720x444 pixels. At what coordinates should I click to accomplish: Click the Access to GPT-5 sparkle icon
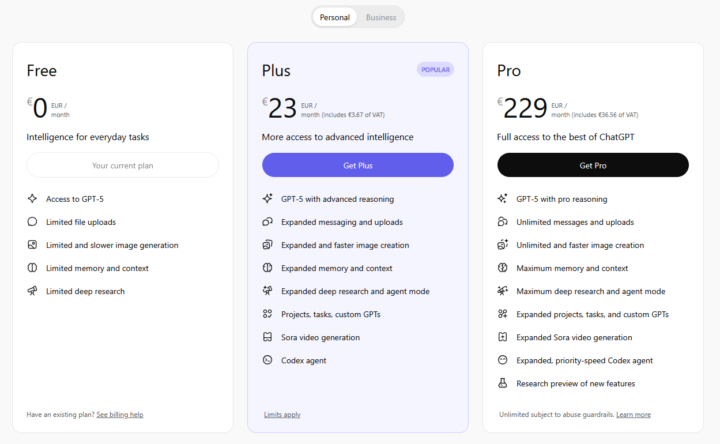(x=32, y=199)
